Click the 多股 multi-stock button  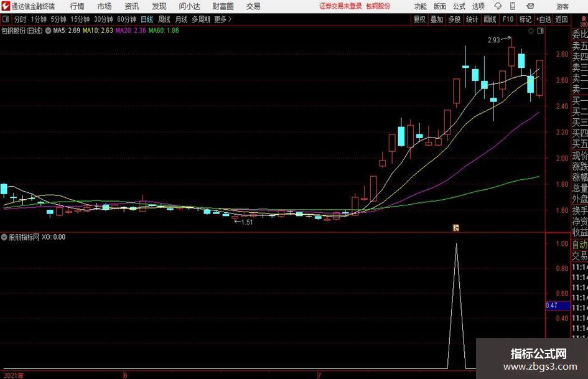(x=454, y=19)
